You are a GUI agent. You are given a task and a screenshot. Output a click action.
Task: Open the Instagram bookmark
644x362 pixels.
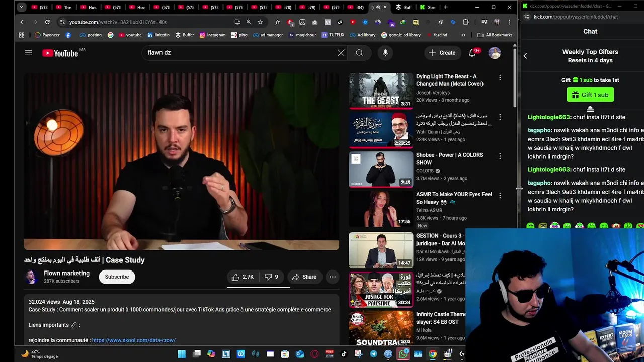click(x=212, y=35)
